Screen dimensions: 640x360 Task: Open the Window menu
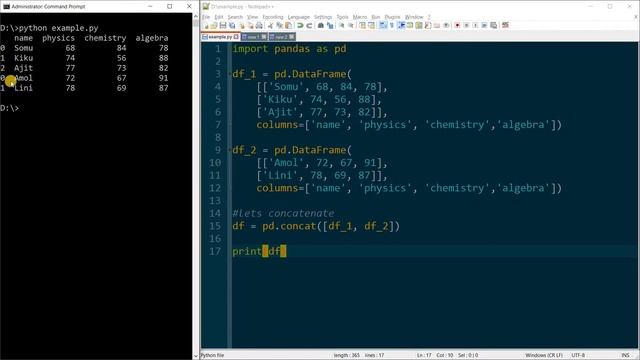(x=414, y=17)
